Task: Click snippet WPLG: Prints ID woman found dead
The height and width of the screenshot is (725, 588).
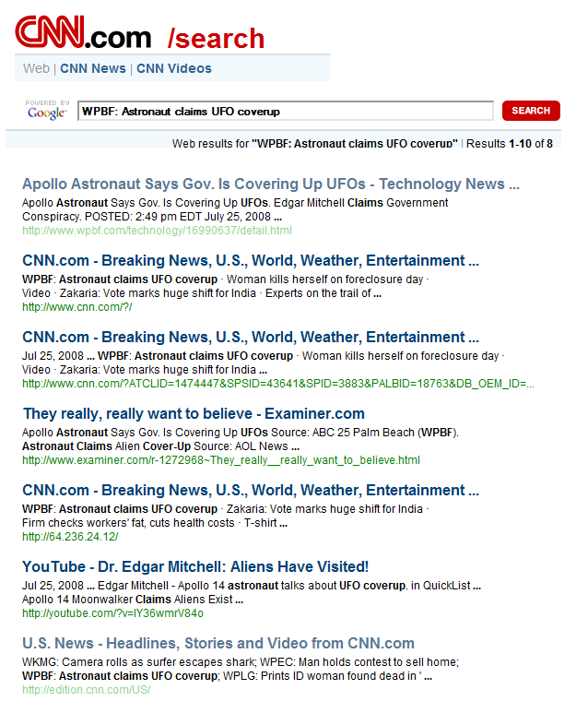Action: point(320,676)
